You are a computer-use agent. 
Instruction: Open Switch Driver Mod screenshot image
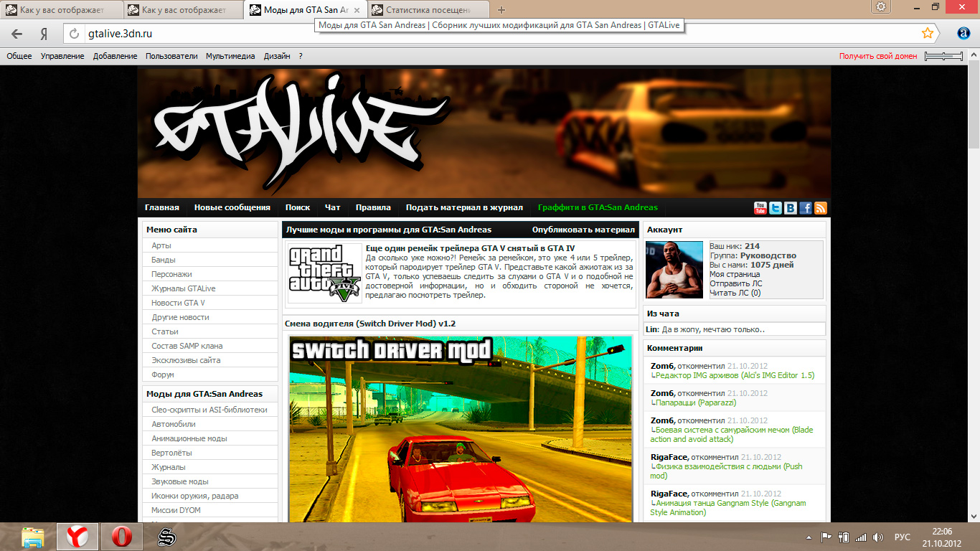tap(461, 429)
